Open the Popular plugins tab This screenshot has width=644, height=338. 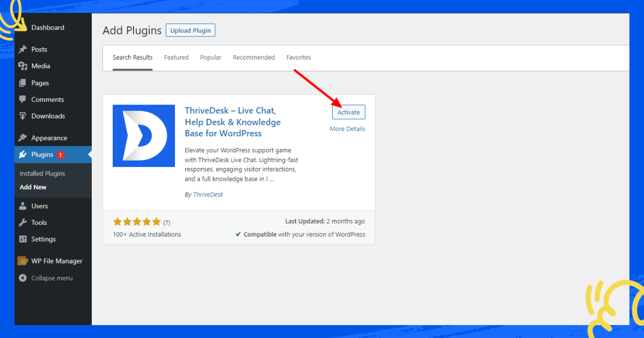[x=211, y=57]
